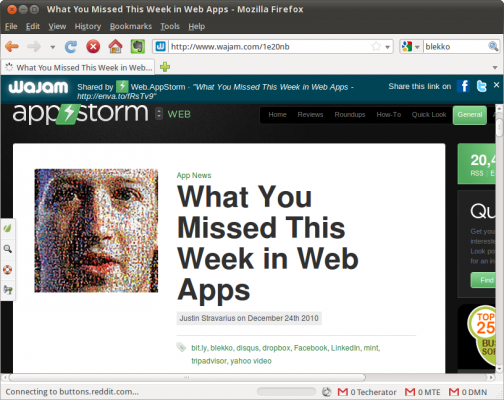Image resolution: width=504 pixels, height=400 pixels.
Task: Click the green Find button in sidebar
Action: [483, 280]
